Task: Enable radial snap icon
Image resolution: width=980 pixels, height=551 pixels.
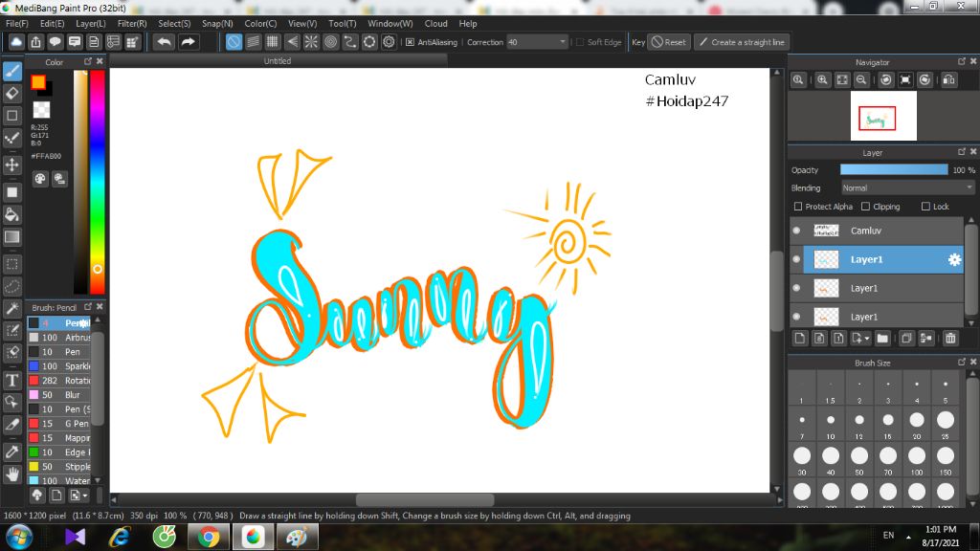Action: pos(311,42)
